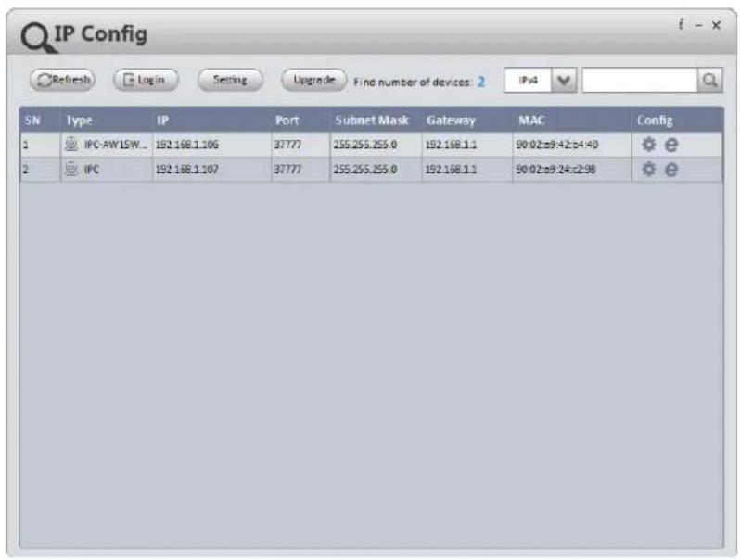The width and height of the screenshot is (740, 560).
Task: Click camera icon in 192.168.1.107 row
Action: point(71,169)
